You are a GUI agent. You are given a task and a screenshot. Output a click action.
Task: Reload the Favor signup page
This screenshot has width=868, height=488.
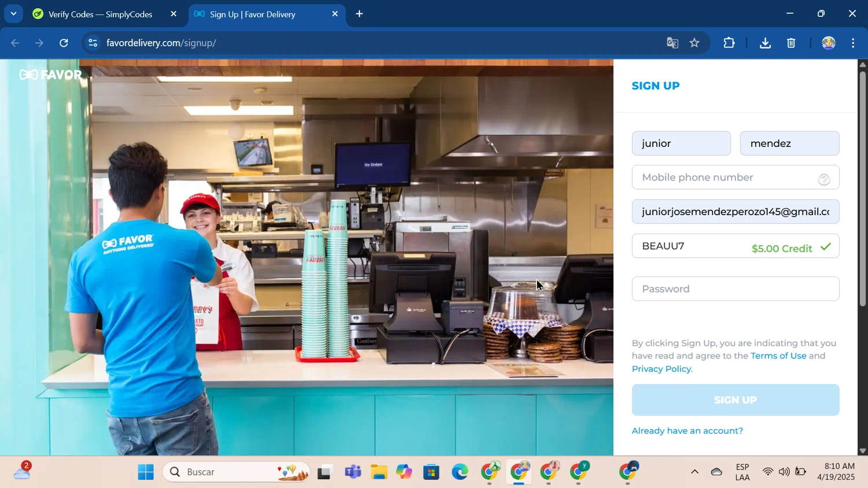64,43
